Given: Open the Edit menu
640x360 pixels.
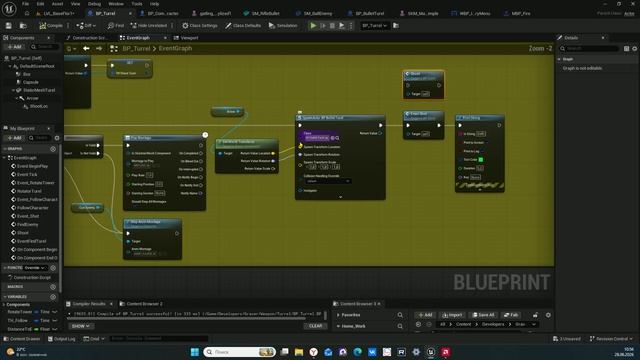Looking at the screenshot, I should click(40, 4).
